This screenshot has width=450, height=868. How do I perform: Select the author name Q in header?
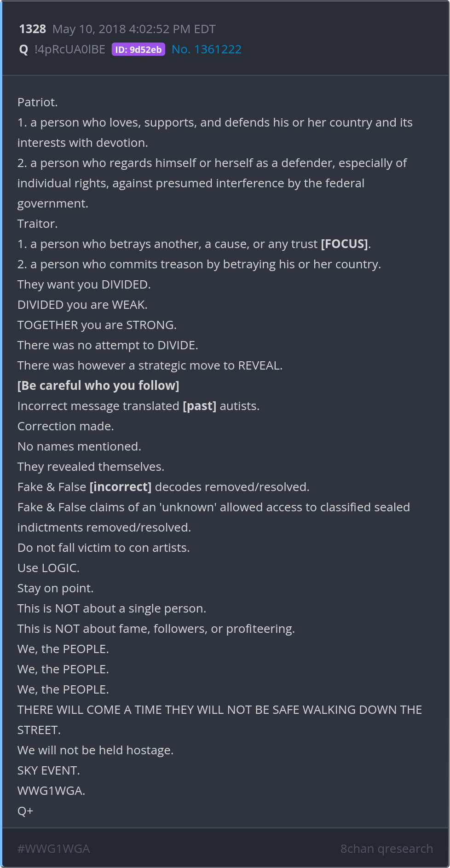click(x=23, y=50)
